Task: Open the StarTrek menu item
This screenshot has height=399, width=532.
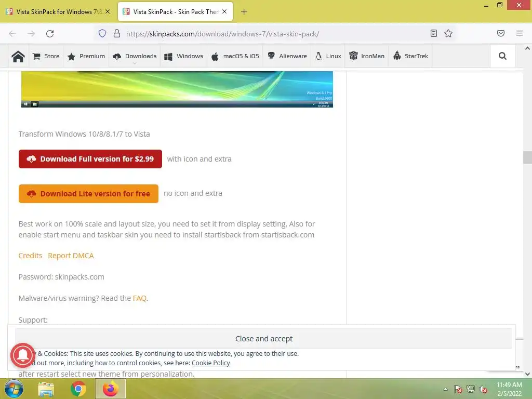Action: pos(410,56)
